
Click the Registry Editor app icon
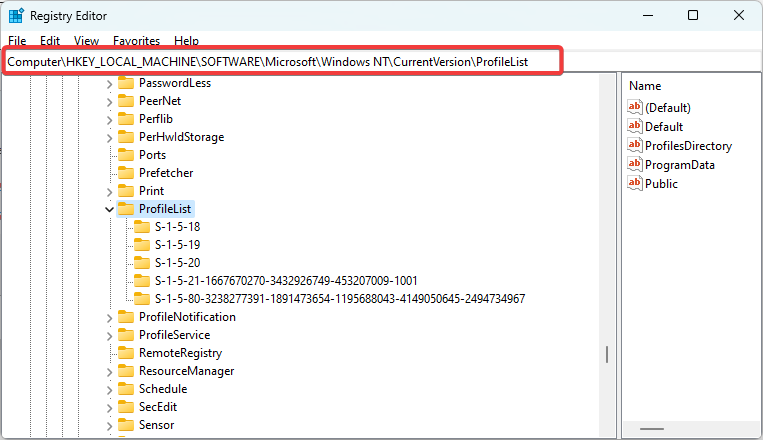coord(16,16)
